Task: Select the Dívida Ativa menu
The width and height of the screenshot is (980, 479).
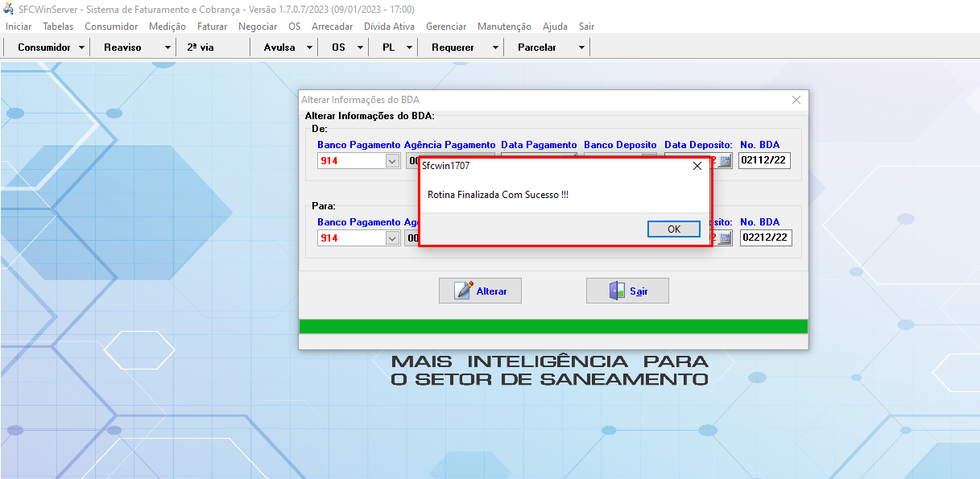Action: tap(389, 27)
